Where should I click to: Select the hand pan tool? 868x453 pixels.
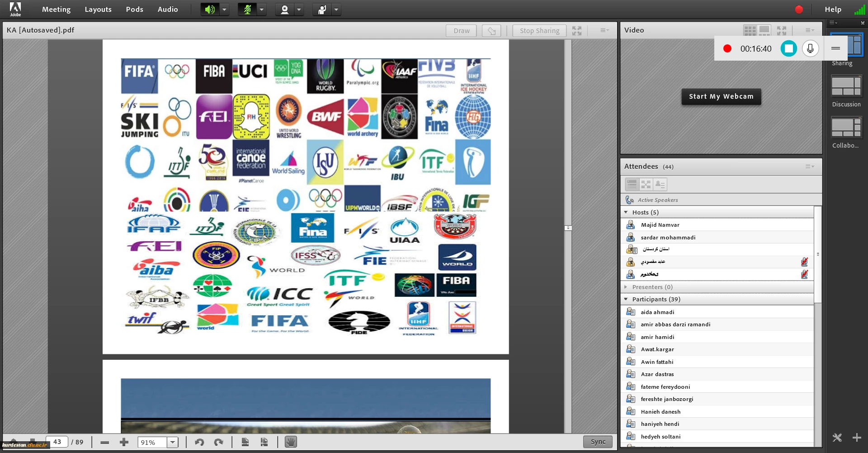(x=291, y=442)
